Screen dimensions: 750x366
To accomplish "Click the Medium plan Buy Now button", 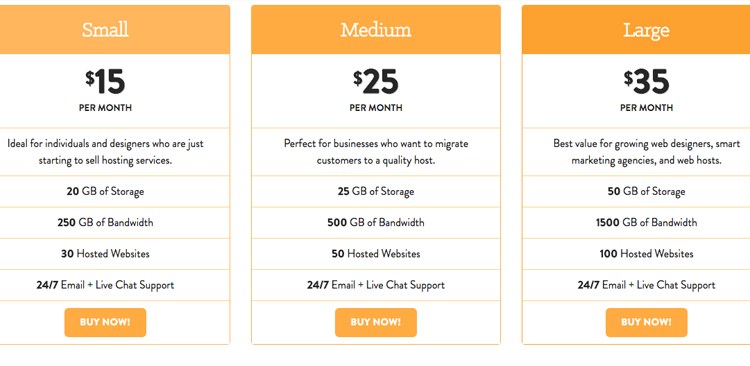I will click(x=375, y=322).
